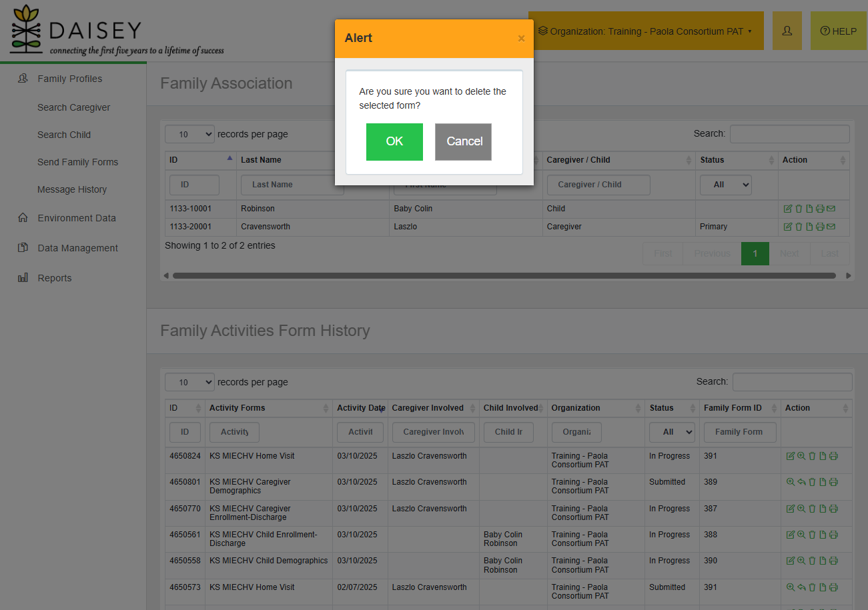868x610 pixels.
Task: Open Send Family Forms
Action: click(x=78, y=162)
